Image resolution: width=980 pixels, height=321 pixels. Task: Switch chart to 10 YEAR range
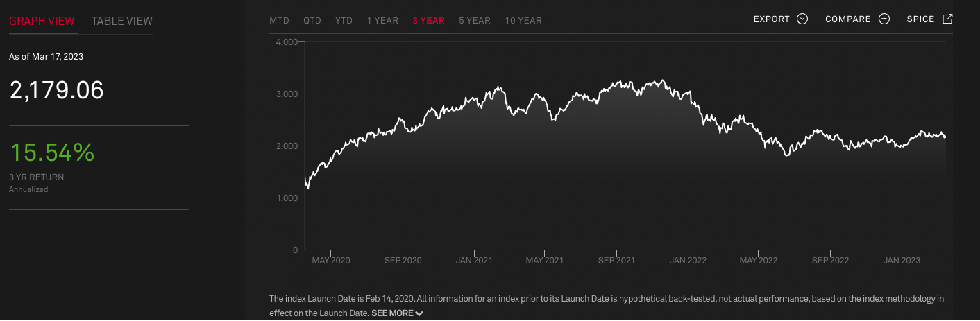click(523, 21)
